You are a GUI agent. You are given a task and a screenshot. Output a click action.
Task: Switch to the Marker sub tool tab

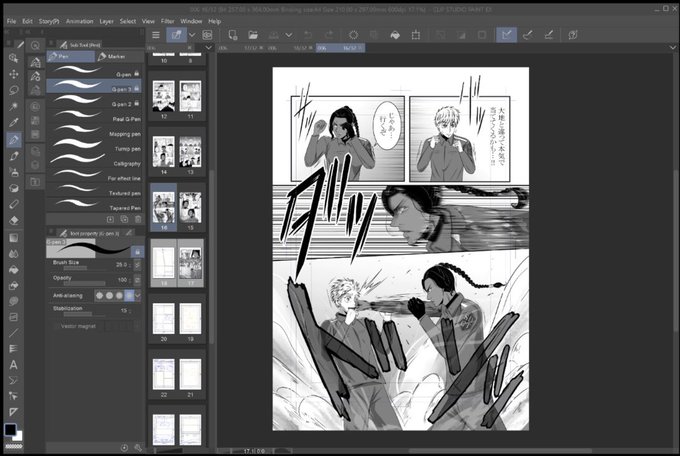pos(120,56)
